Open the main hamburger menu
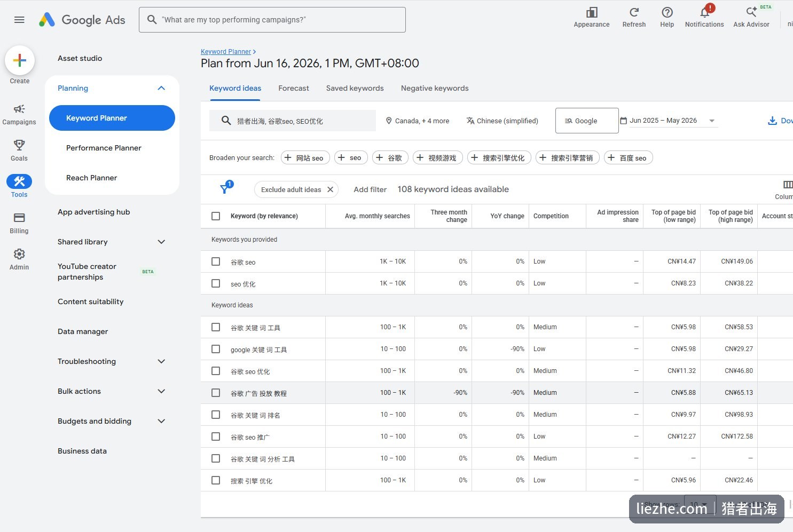793x532 pixels. click(x=19, y=20)
